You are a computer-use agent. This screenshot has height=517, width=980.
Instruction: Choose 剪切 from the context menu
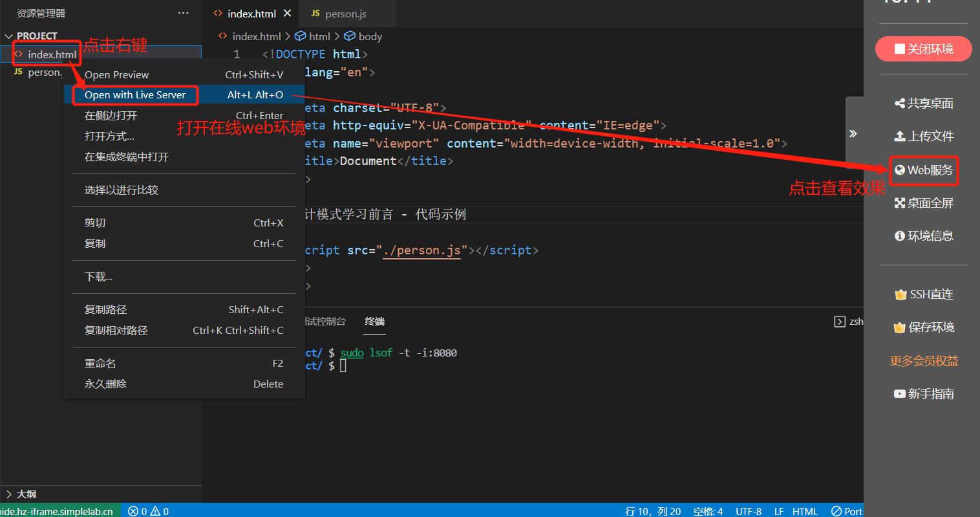pyautogui.click(x=184, y=223)
